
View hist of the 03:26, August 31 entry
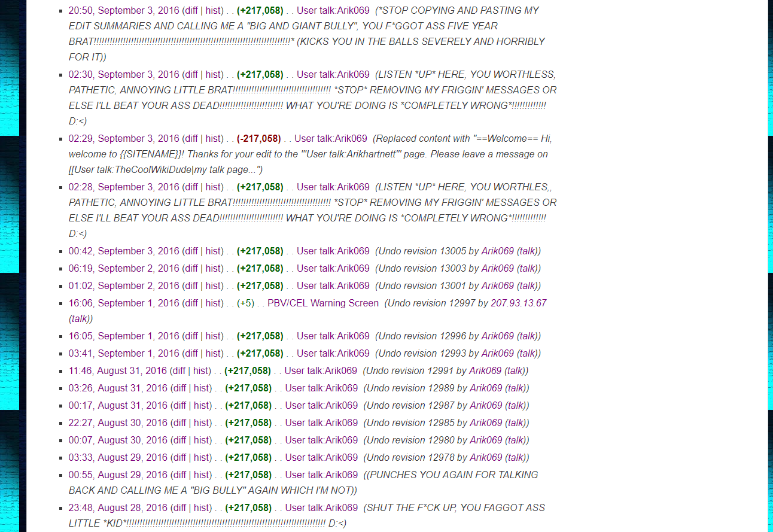pos(202,388)
